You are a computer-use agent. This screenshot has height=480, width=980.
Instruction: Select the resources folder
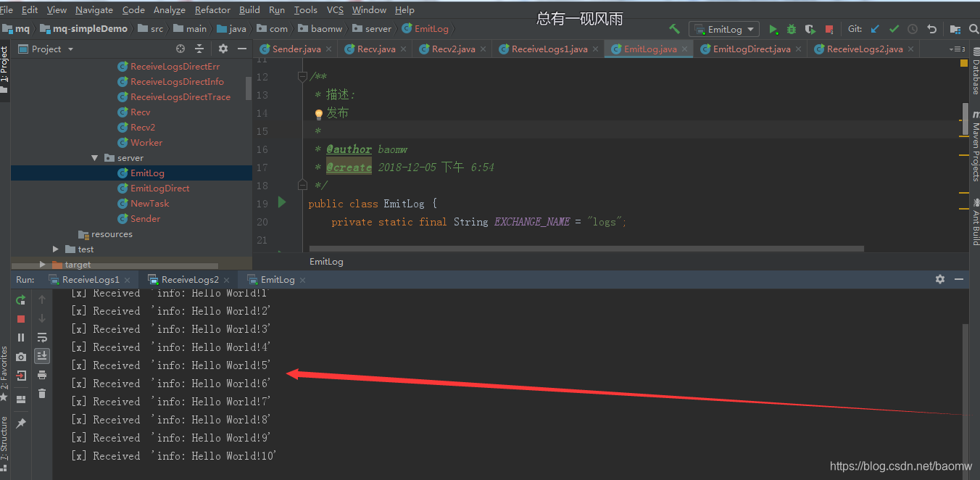pos(112,233)
